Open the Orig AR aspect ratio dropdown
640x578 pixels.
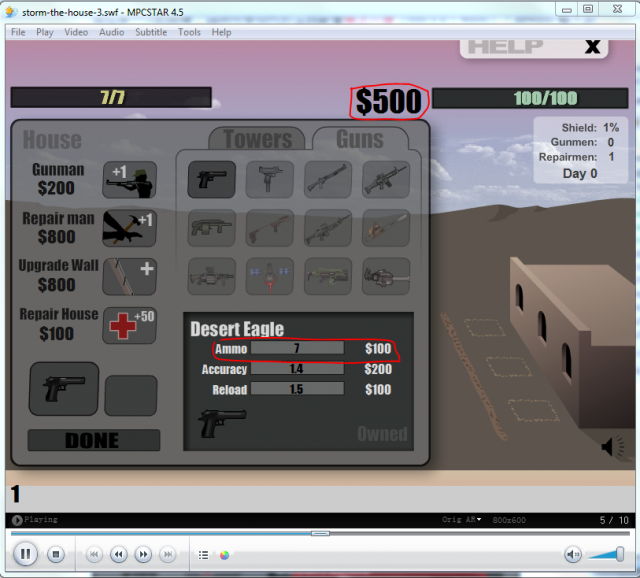pos(461,520)
